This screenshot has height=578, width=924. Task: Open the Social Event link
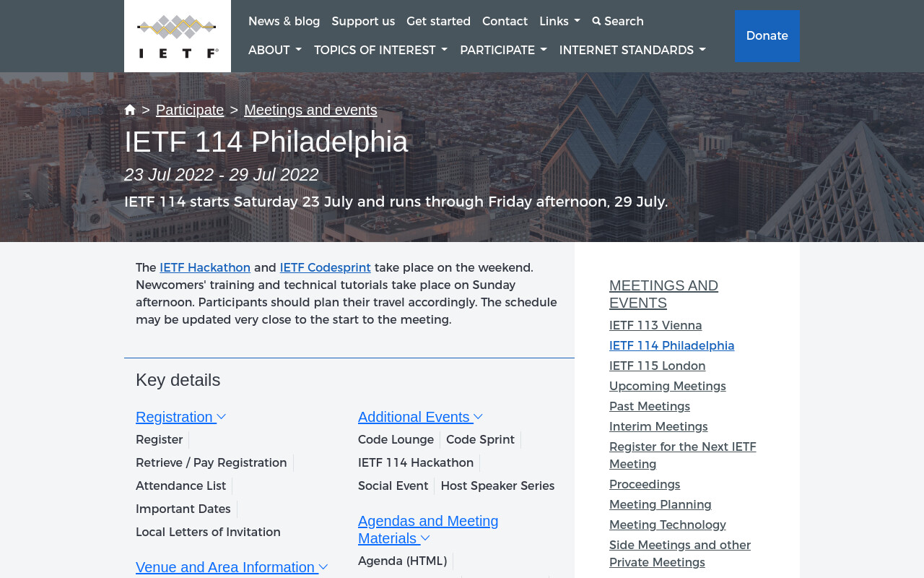pyautogui.click(x=393, y=486)
